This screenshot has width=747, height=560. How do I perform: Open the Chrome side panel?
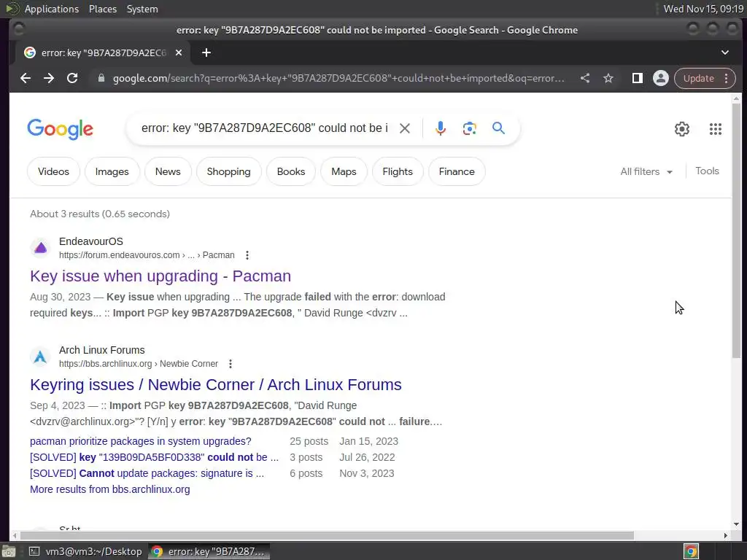pyautogui.click(x=638, y=78)
